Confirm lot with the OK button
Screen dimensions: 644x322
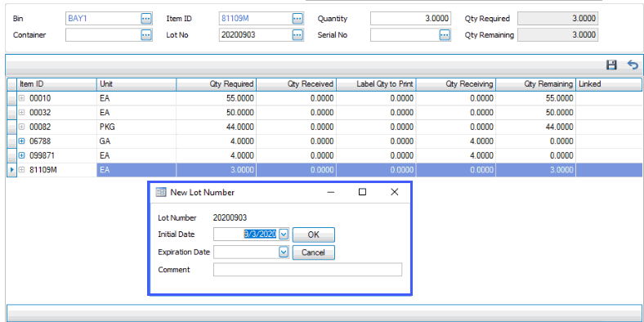313,235
